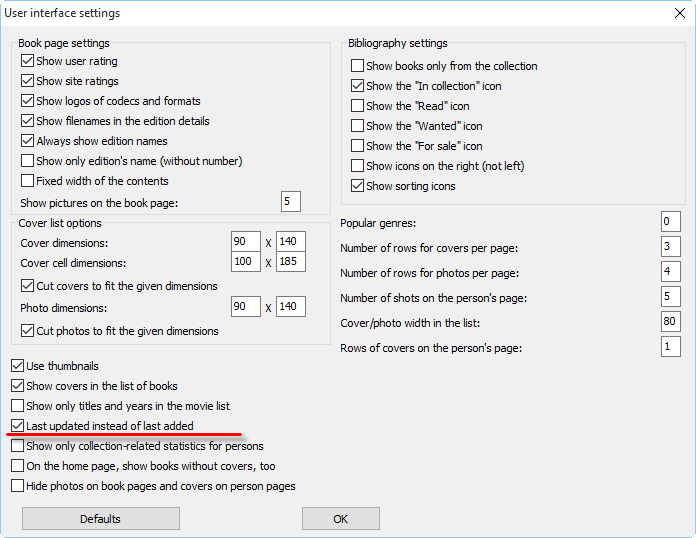
Task: Click the Photo dimensions width field
Action: tap(246, 306)
